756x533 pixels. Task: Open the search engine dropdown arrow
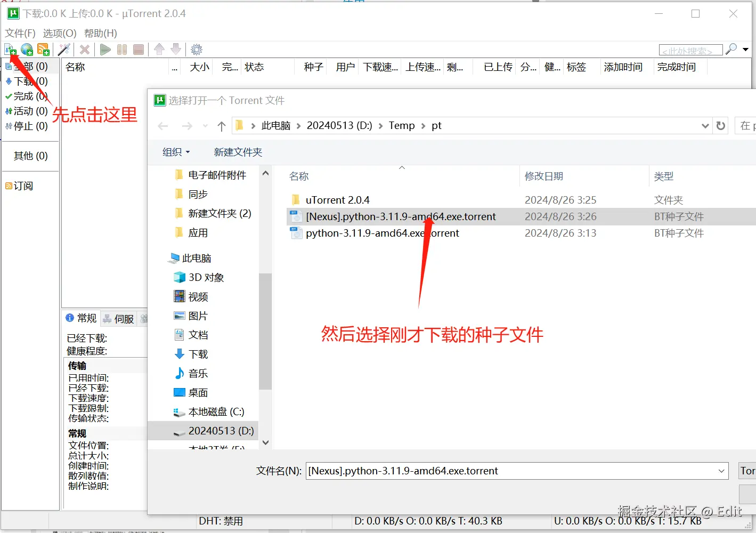click(745, 50)
